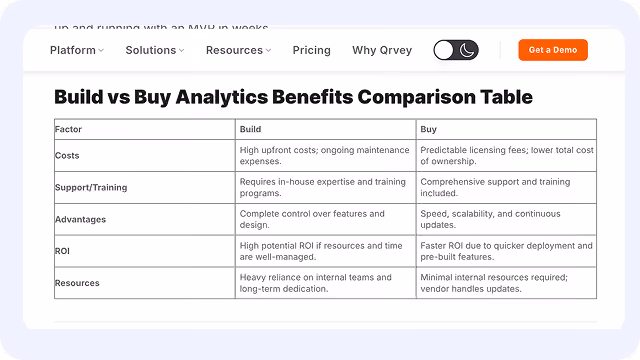This screenshot has width=640, height=360.
Task: Click the white knob of the theme toggle
Action: [x=444, y=50]
